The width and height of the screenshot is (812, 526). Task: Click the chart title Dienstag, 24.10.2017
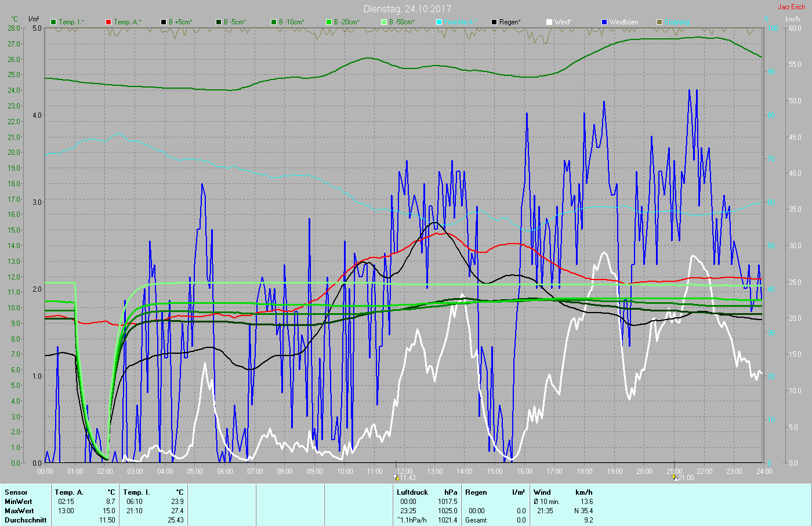point(407,9)
